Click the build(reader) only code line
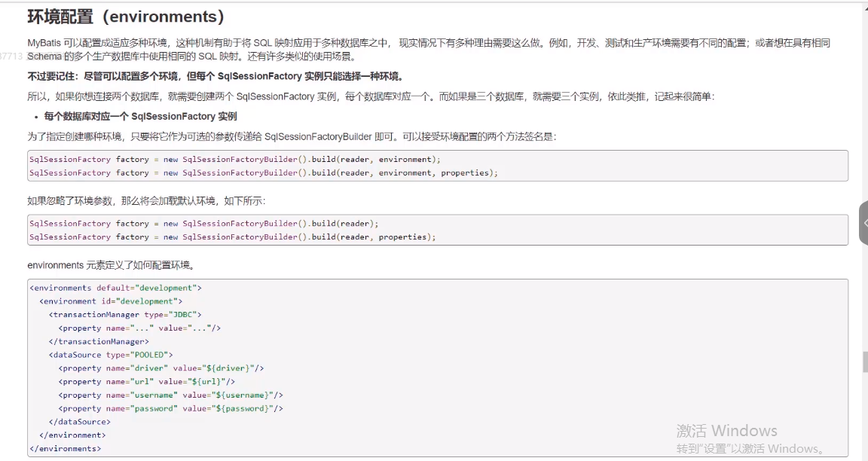Viewport: 868px width, 461px height. [x=203, y=224]
